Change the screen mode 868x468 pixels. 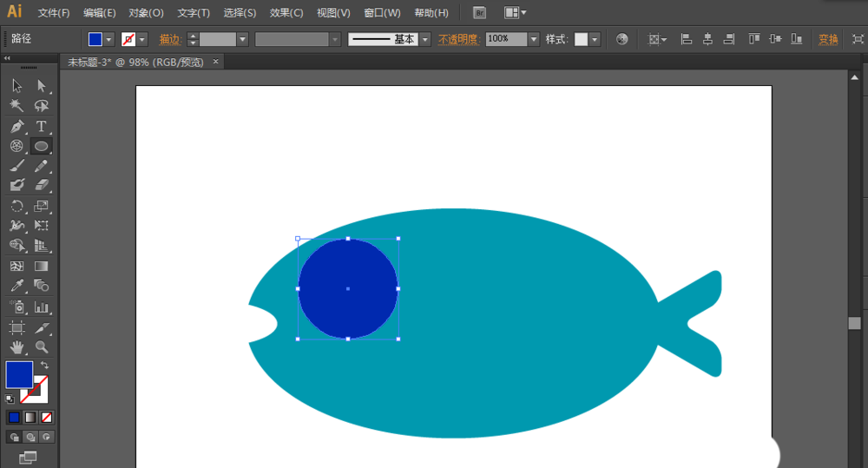28,458
